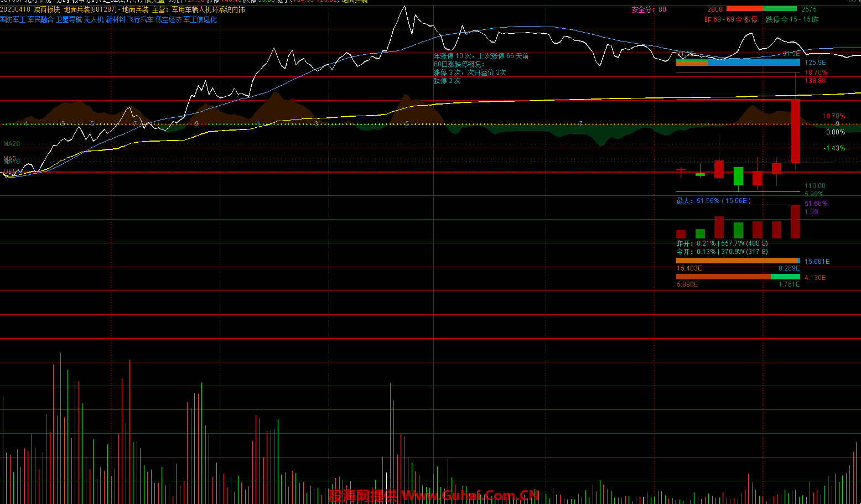Click the 安全分: 80 score label
The width and height of the screenshot is (861, 504).
(x=649, y=10)
